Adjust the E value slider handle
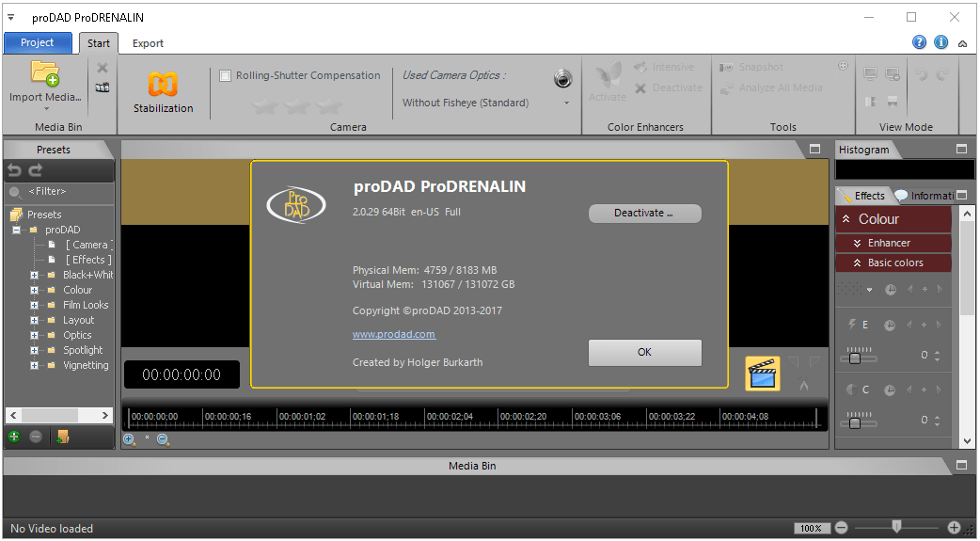The height and width of the screenshot is (541, 980). (x=854, y=358)
